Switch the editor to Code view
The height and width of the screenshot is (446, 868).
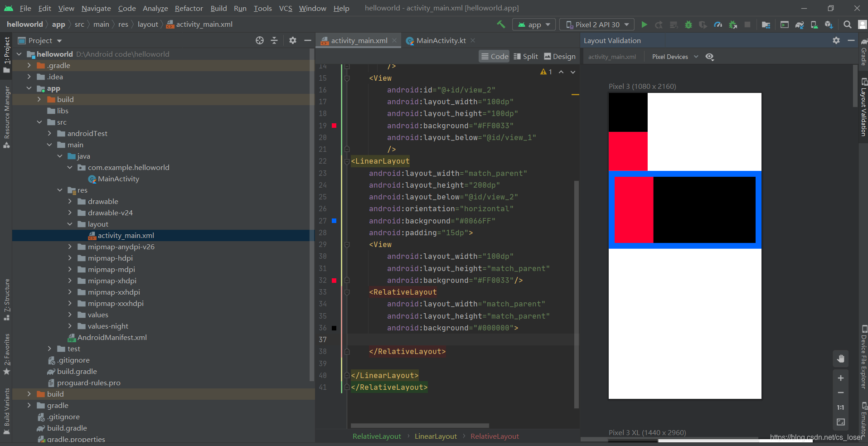point(495,56)
